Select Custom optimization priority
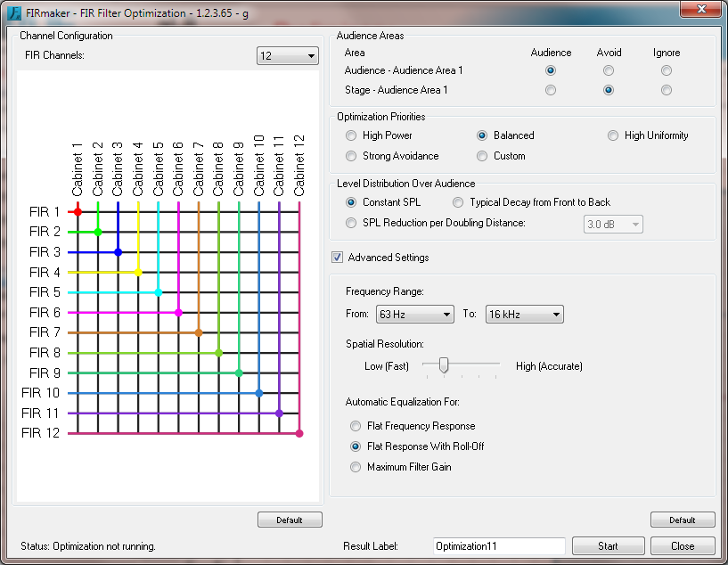Image resolution: width=728 pixels, height=565 pixels. 482,156
